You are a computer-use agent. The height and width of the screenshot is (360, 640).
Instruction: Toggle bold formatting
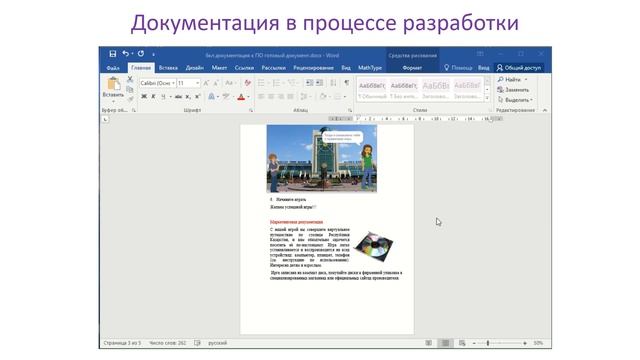coord(144,97)
